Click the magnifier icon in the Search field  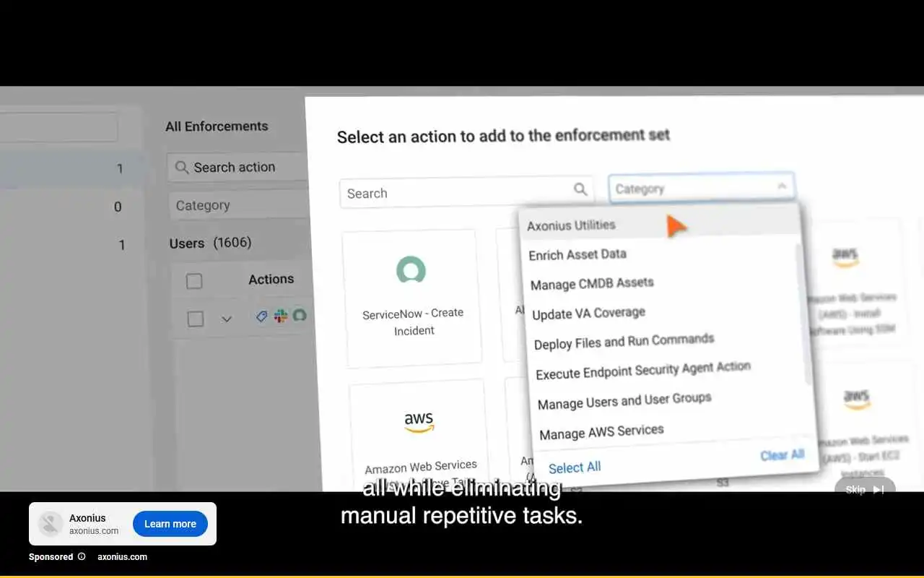(580, 189)
